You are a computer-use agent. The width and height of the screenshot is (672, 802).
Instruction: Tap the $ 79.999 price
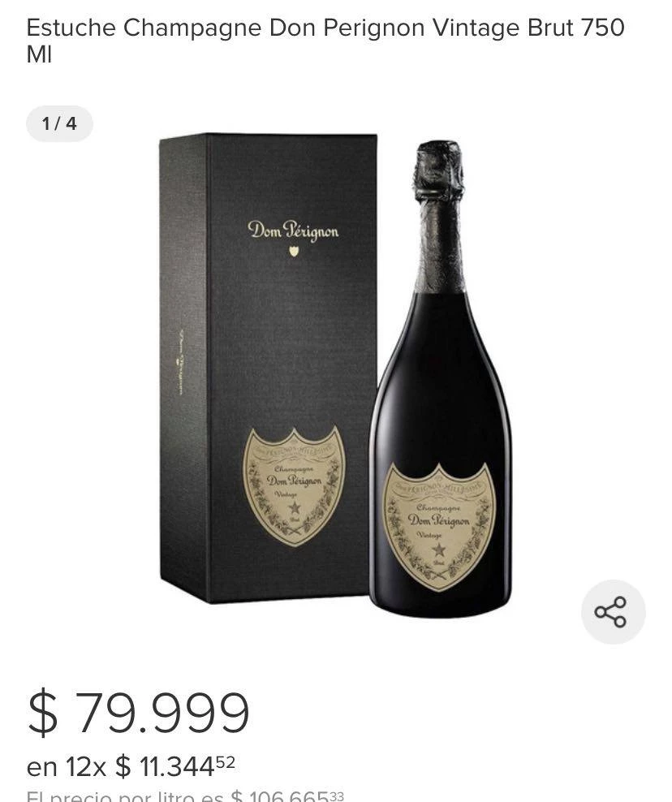(138, 713)
